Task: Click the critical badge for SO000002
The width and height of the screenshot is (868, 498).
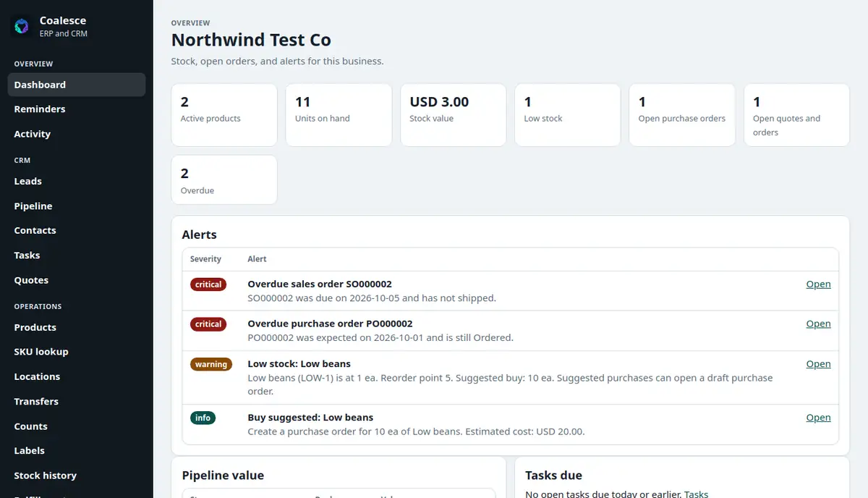Action: pyautogui.click(x=208, y=284)
